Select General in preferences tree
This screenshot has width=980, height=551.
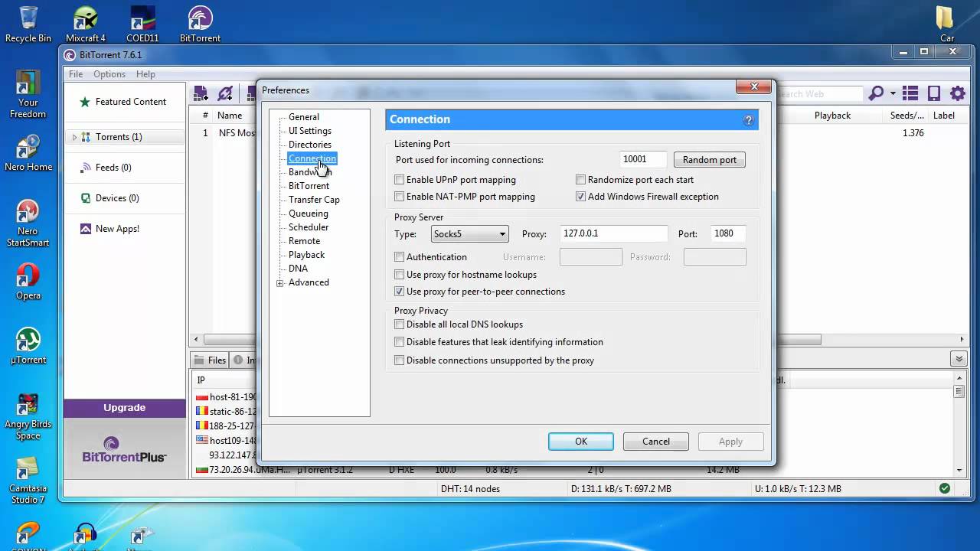304,117
